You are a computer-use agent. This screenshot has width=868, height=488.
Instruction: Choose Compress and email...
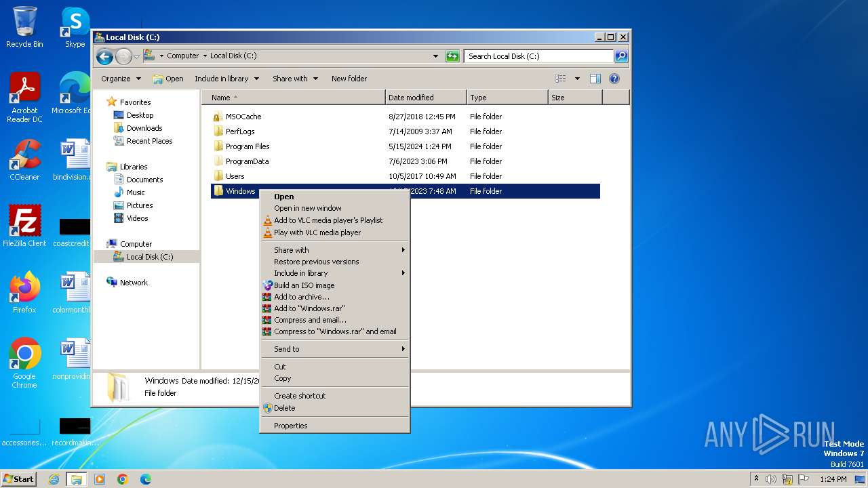point(335,320)
